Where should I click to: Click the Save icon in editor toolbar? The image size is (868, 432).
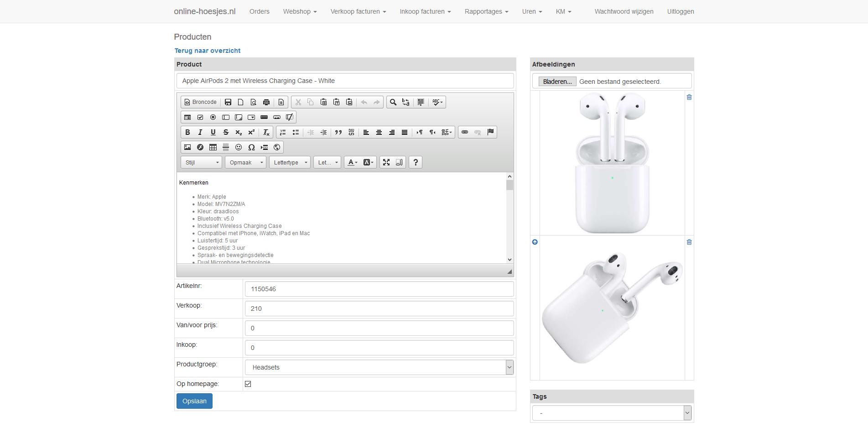click(x=228, y=102)
